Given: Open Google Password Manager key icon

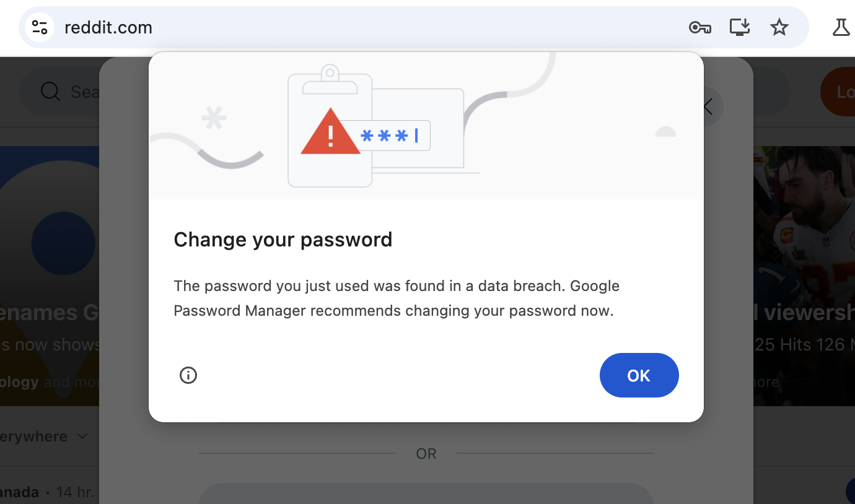Looking at the screenshot, I should click(x=699, y=27).
